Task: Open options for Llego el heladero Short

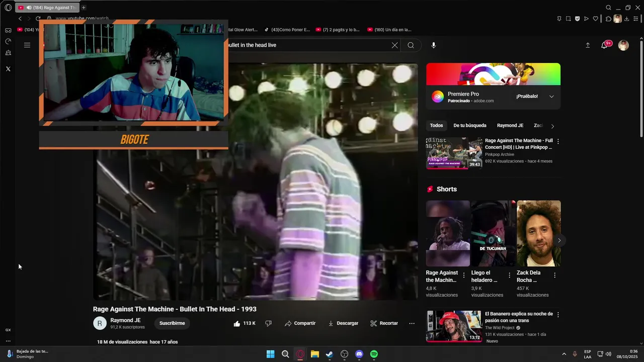Action: tap(509, 276)
